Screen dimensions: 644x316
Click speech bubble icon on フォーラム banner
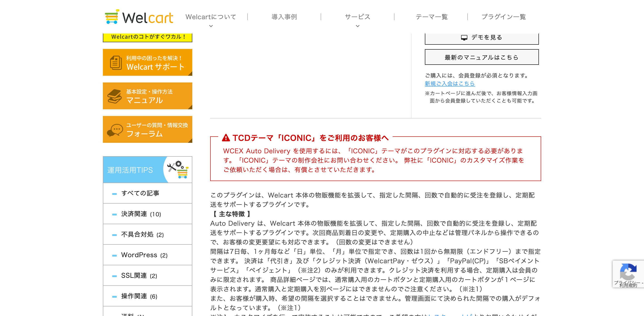coord(115,130)
